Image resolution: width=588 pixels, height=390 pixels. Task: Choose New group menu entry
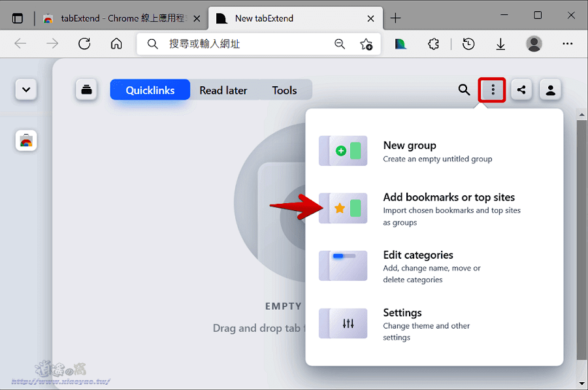coord(434,151)
